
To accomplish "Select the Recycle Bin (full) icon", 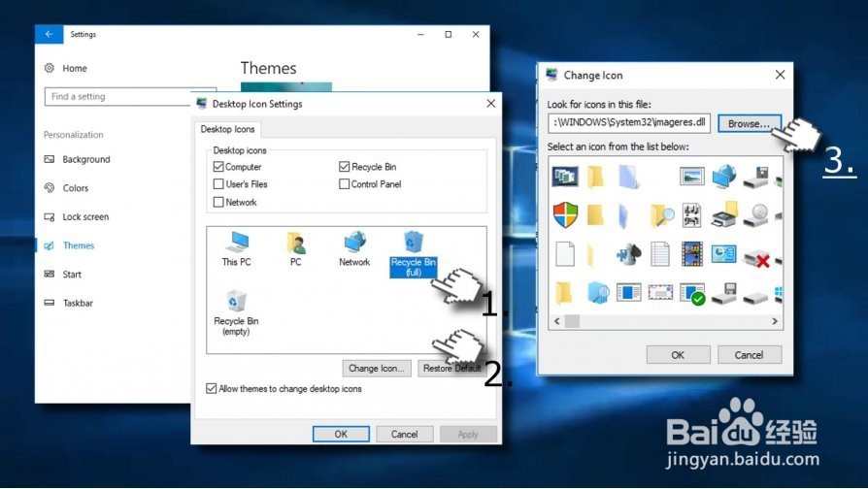I will (414, 254).
